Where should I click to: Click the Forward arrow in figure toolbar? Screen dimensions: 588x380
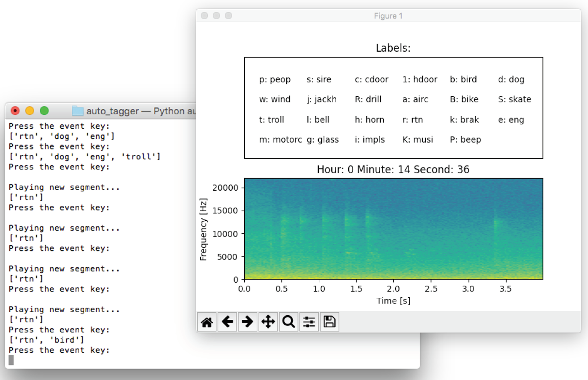(247, 322)
